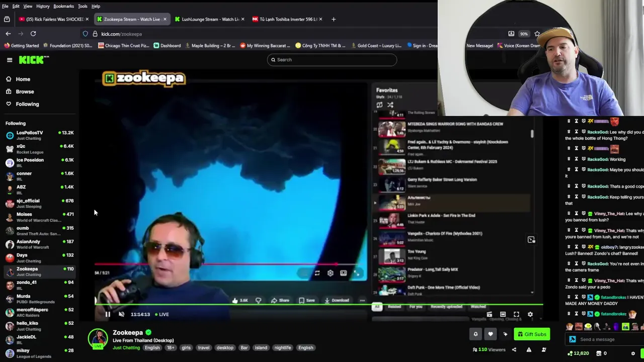This screenshot has height=362, width=644.
Task: Jump to LIVE indicator in player
Action: [x=162, y=314]
